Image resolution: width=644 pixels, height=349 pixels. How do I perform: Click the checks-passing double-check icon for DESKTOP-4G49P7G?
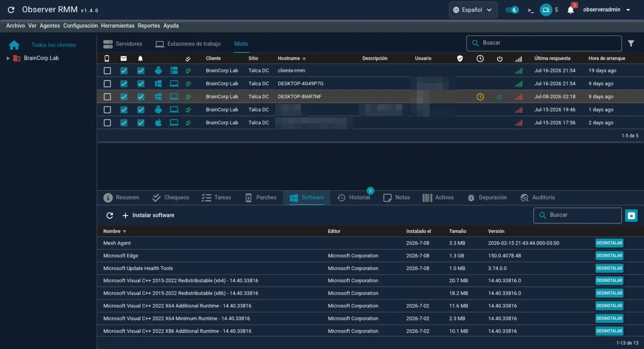point(188,84)
